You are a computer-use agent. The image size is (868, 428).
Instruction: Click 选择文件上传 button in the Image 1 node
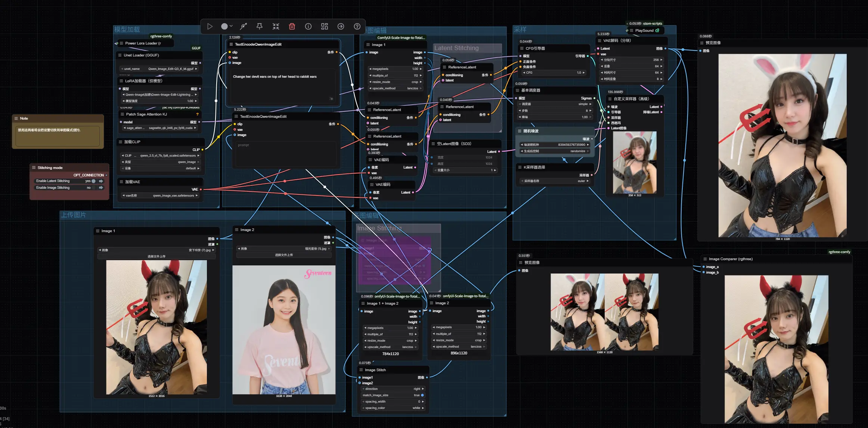156,256
